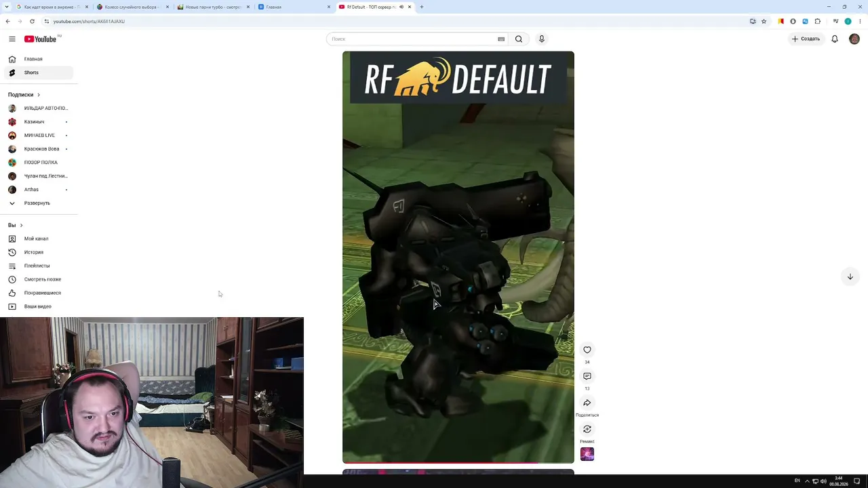The image size is (868, 488).
Task: Switch the EN keyboard language
Action: (797, 481)
